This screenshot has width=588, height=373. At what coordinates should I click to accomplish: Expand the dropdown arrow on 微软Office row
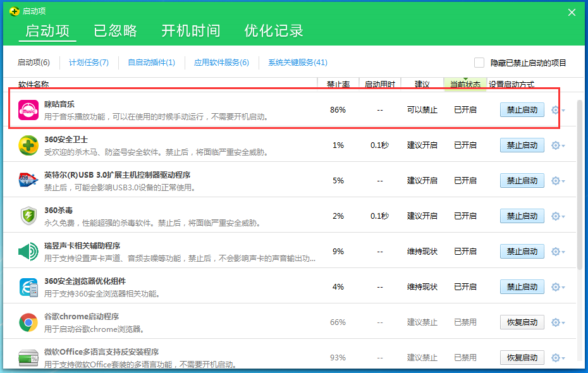(x=563, y=357)
